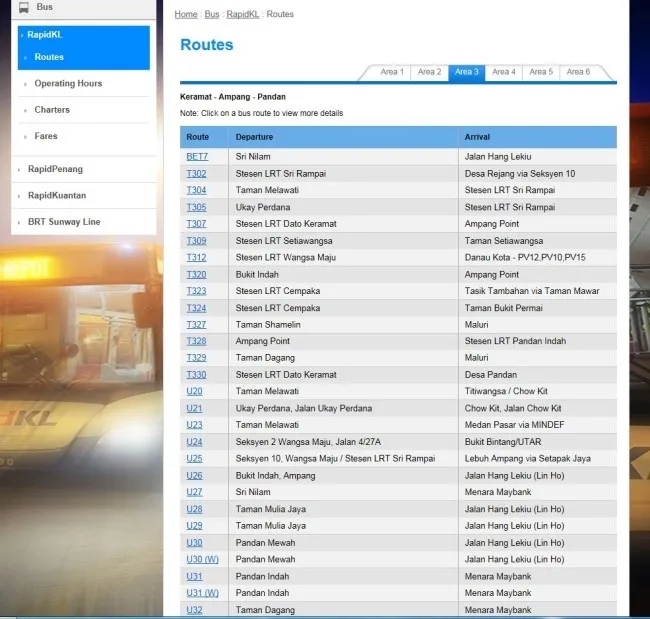Click the Route column header

(x=204, y=137)
